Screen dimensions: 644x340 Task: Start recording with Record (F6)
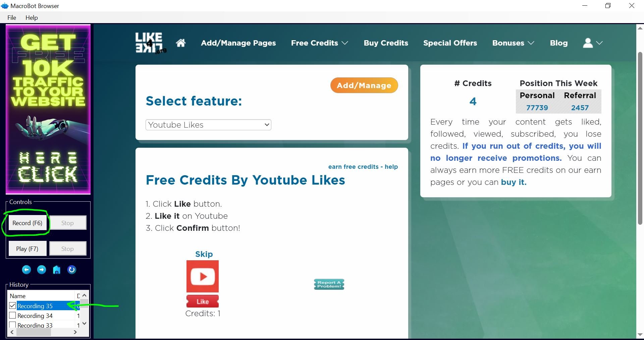[x=28, y=223]
